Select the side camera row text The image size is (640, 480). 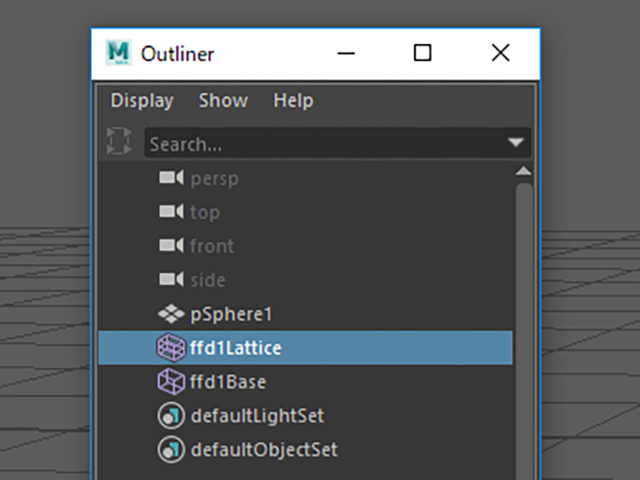[208, 280]
